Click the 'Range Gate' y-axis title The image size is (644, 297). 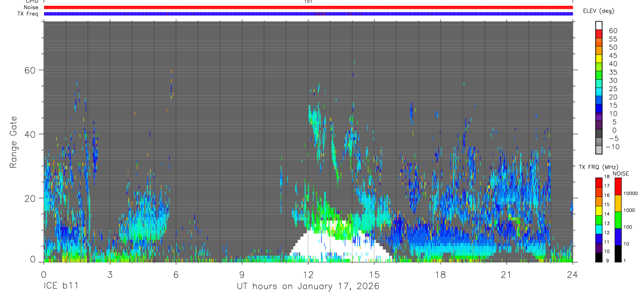(13, 142)
